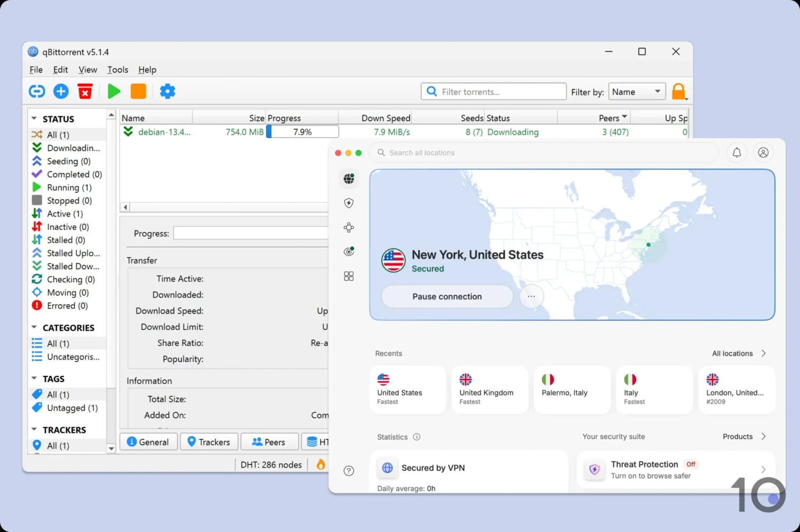Click the General tab Progress bar field
Image resolution: width=800 pixels, height=532 pixels.
click(251, 233)
